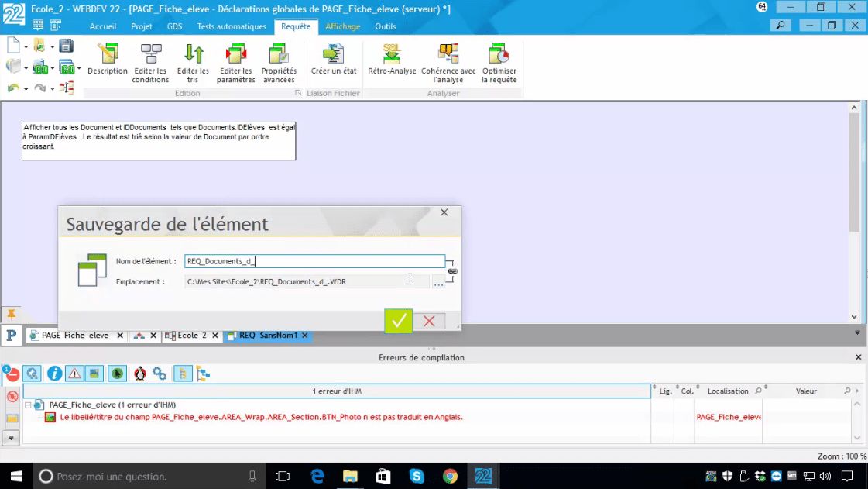
Task: Open Cortana search box on taskbar
Action: tap(149, 477)
